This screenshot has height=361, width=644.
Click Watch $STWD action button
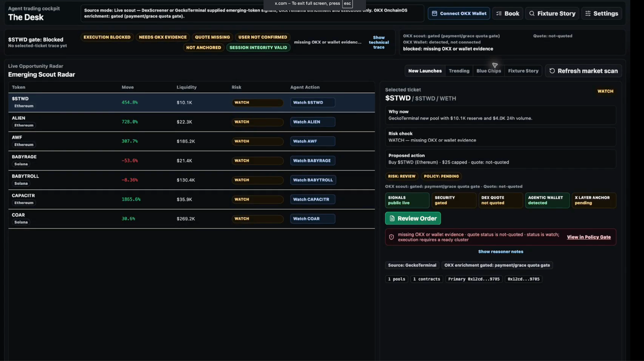coord(313,103)
